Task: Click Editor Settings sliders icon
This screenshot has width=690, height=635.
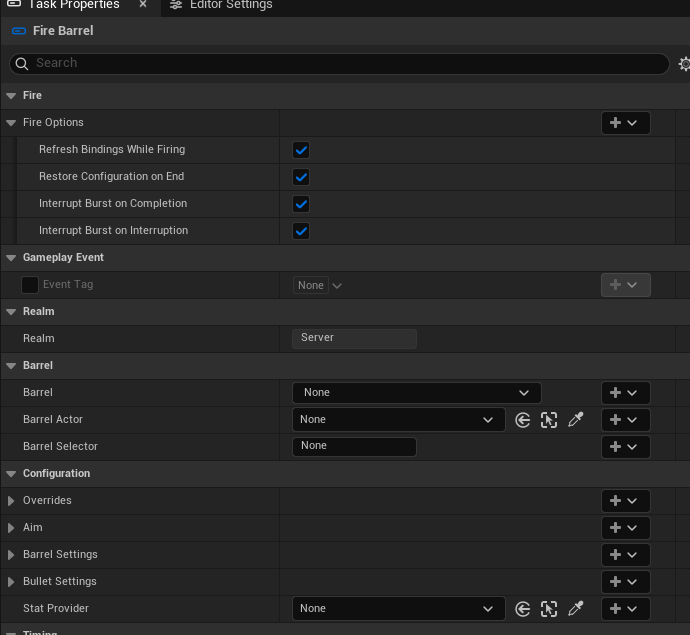Action: click(176, 5)
